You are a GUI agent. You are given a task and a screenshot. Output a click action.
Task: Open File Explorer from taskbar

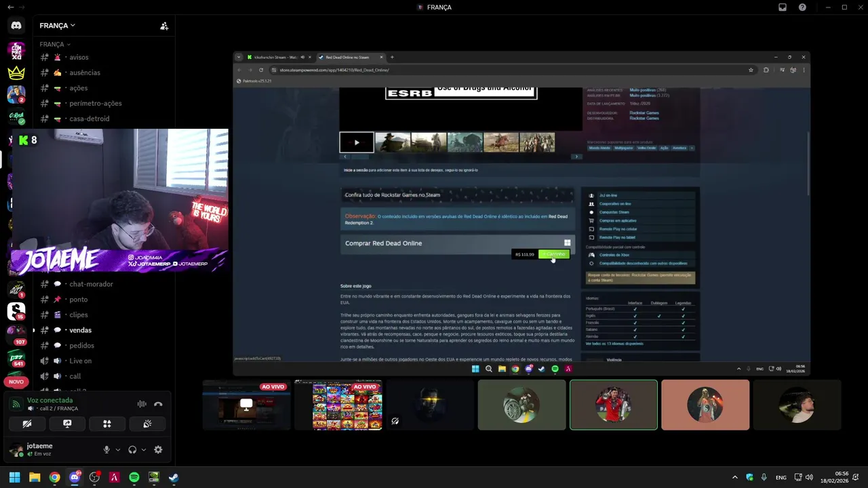coord(35,477)
